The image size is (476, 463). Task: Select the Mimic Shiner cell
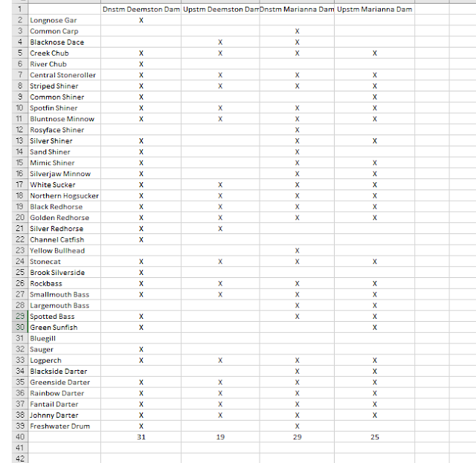[65, 163]
